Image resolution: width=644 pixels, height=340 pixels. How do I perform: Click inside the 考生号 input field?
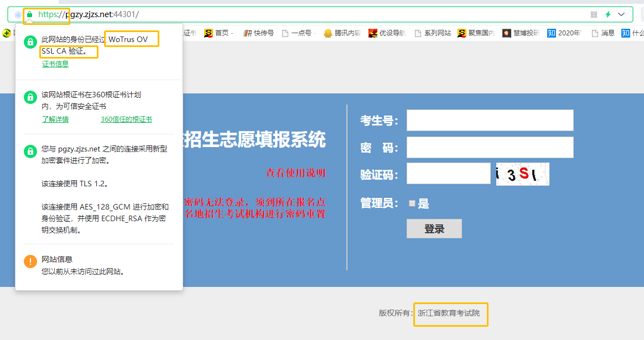tap(490, 120)
